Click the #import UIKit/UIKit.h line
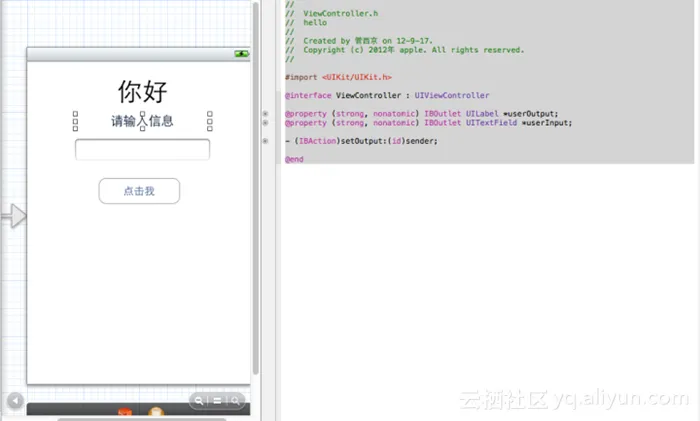The width and height of the screenshot is (700, 421). click(338, 77)
